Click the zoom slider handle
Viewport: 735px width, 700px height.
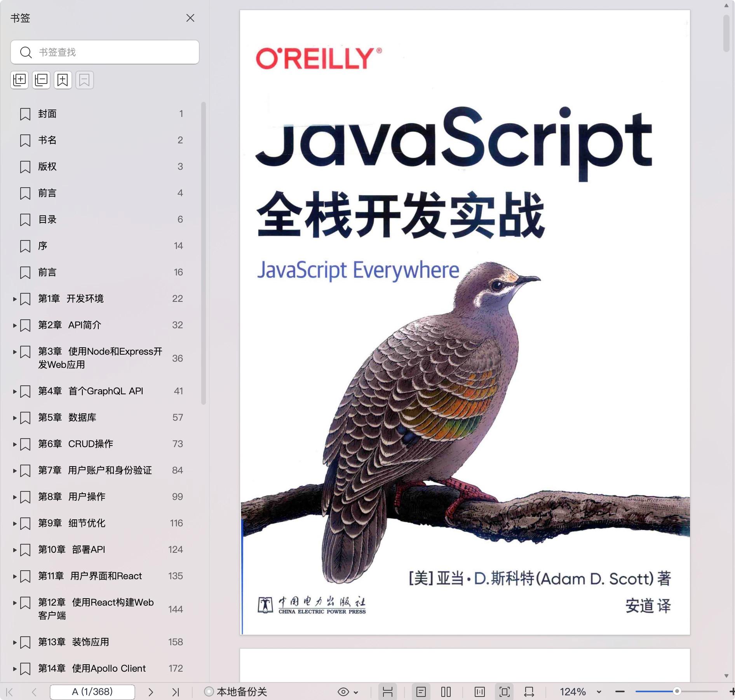(x=677, y=691)
